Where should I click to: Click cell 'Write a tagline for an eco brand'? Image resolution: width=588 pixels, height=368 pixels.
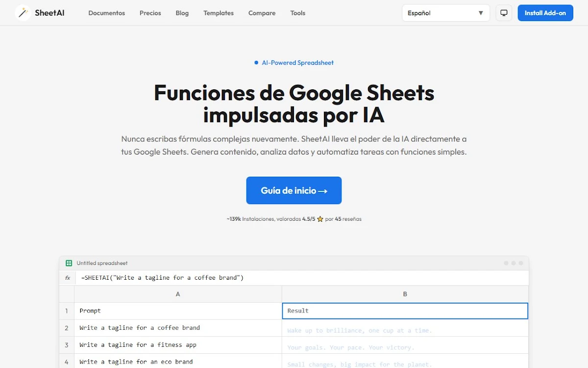pos(178,362)
